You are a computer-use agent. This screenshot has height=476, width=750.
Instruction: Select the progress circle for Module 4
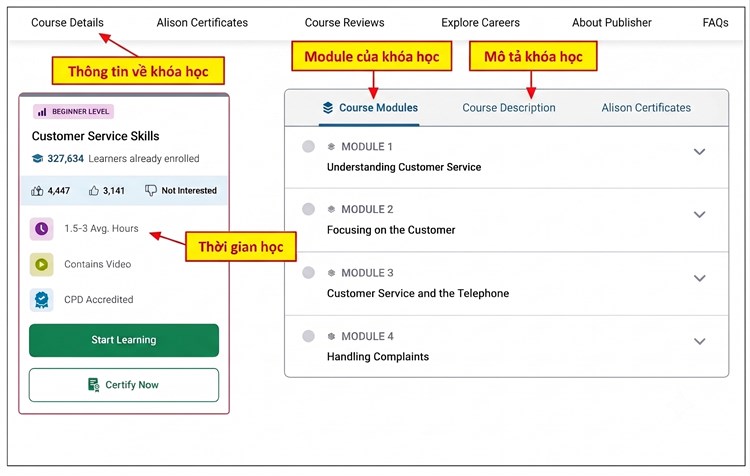pyautogui.click(x=309, y=336)
